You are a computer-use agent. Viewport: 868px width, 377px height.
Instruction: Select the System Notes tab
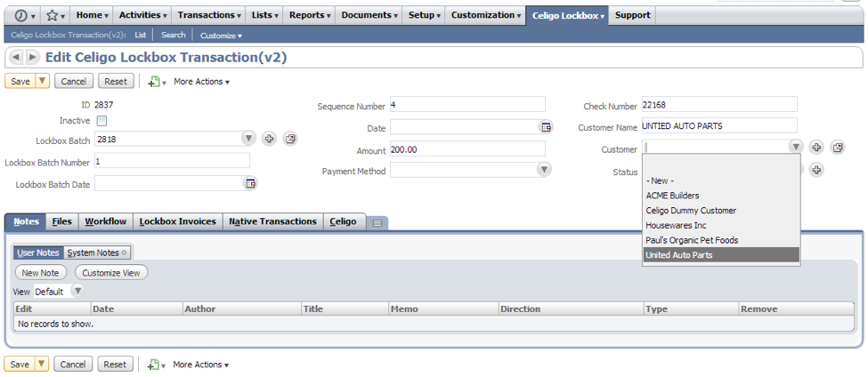coord(97,253)
